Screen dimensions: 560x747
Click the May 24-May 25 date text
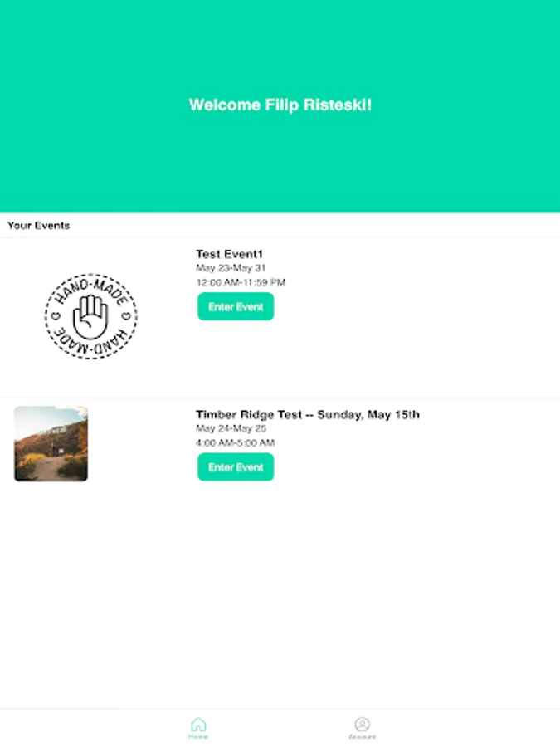(x=231, y=428)
